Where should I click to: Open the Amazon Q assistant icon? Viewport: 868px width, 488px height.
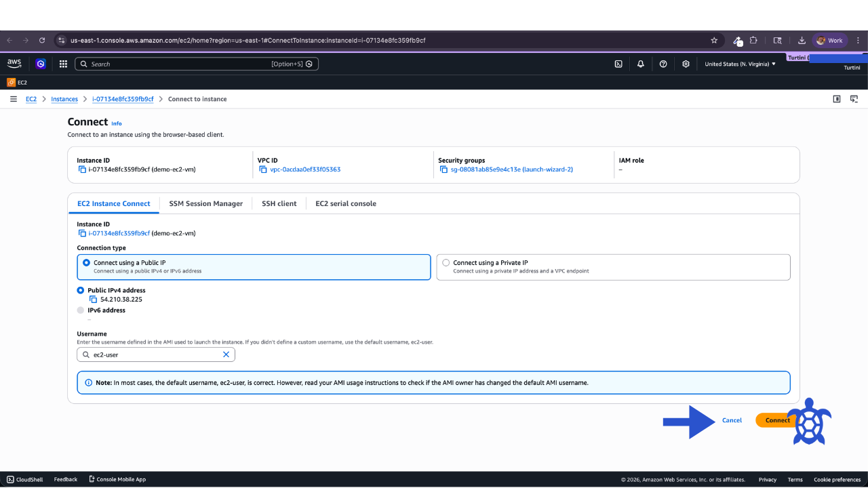click(41, 64)
